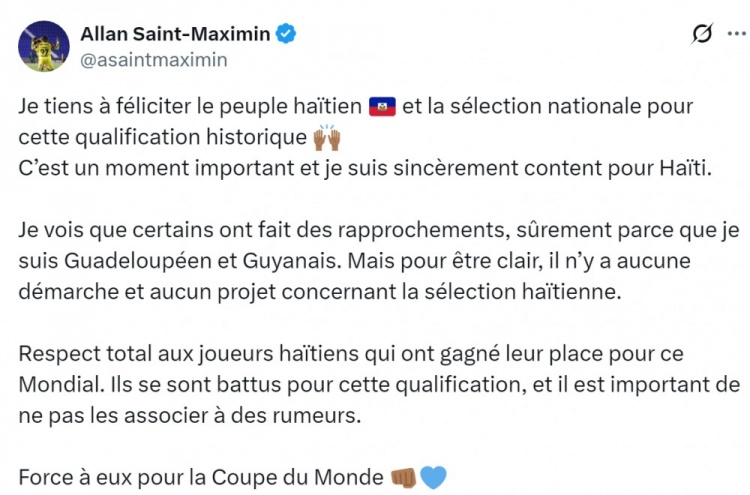Click the raised hands emoji

[x=327, y=137]
